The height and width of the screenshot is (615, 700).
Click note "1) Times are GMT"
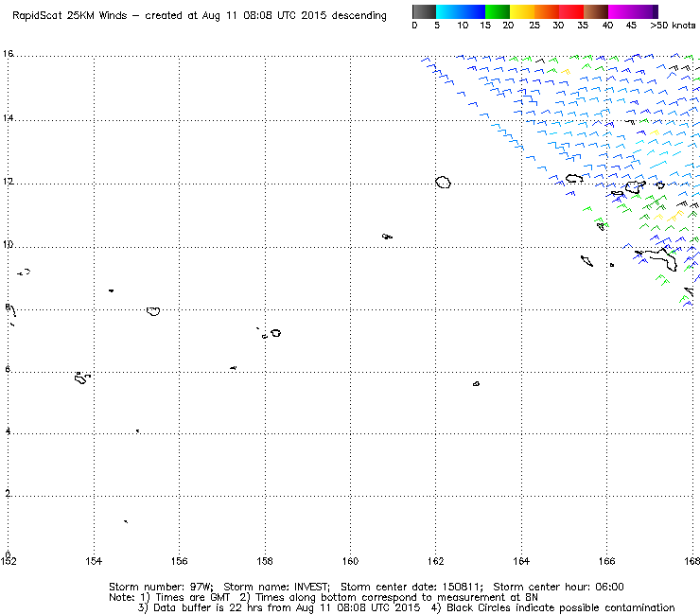[185, 598]
